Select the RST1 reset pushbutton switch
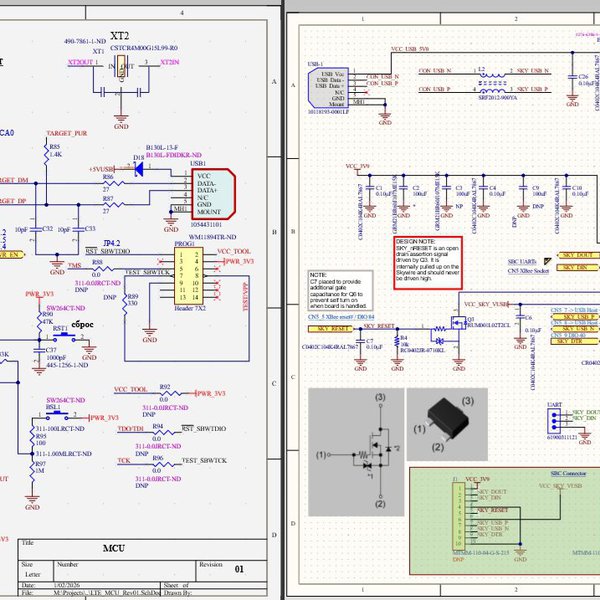Screen dimensions: 600x600 64,337
